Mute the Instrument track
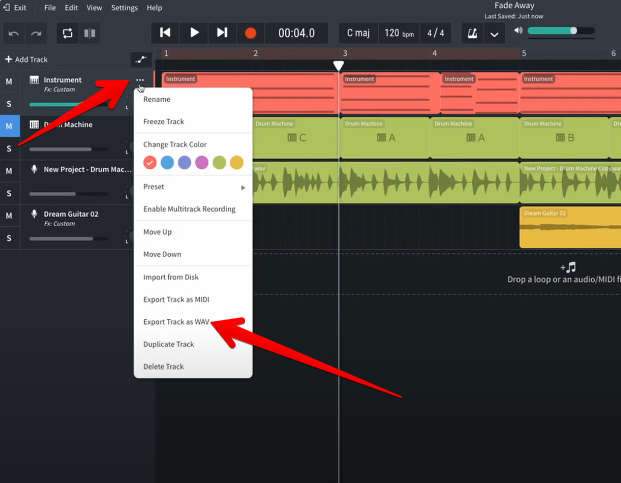The image size is (621, 483). [9, 82]
